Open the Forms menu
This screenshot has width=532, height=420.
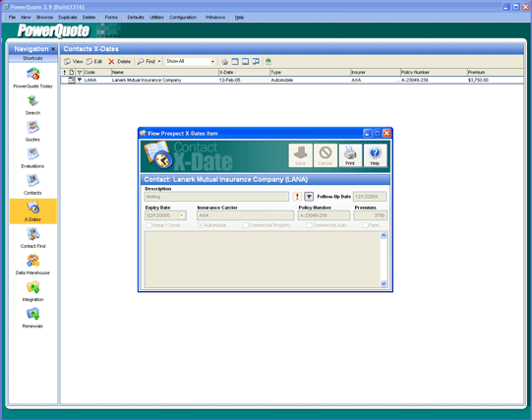tap(111, 18)
